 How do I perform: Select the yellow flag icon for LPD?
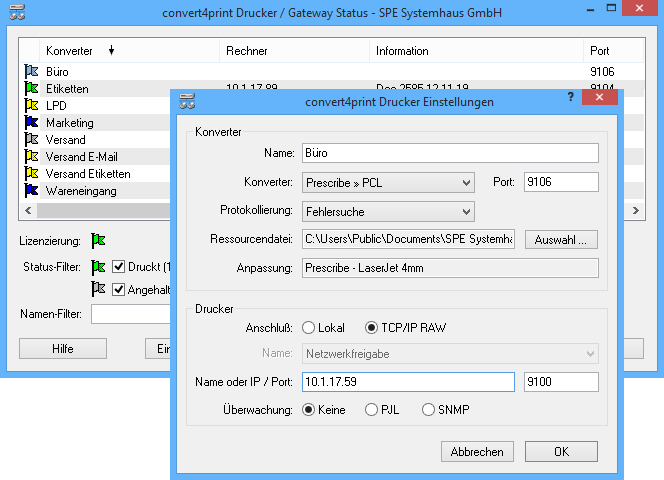pyautogui.click(x=30, y=106)
